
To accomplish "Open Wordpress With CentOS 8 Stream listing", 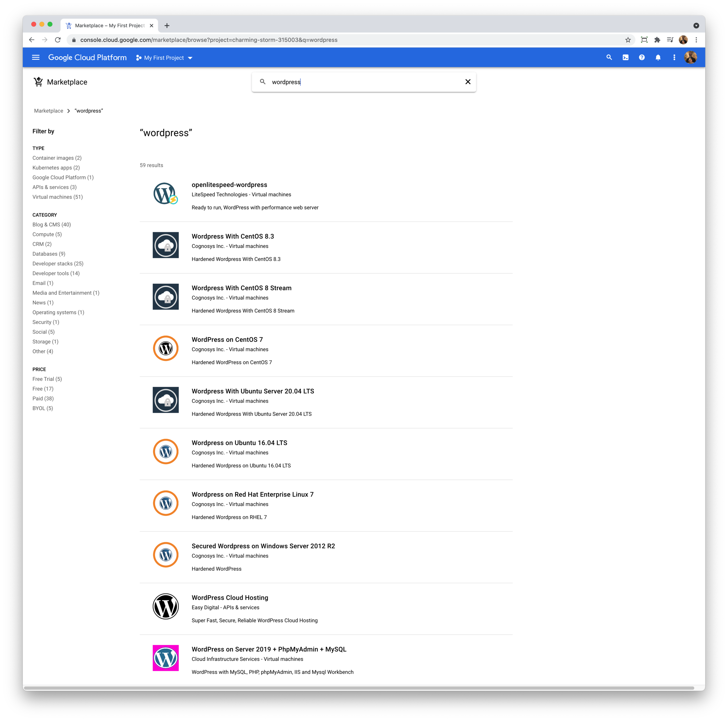I will (x=241, y=288).
